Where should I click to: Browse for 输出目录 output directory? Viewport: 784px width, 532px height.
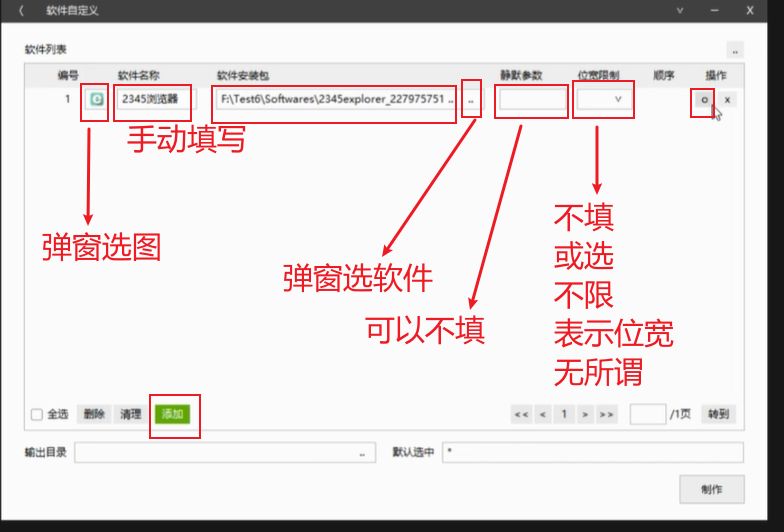pos(361,453)
